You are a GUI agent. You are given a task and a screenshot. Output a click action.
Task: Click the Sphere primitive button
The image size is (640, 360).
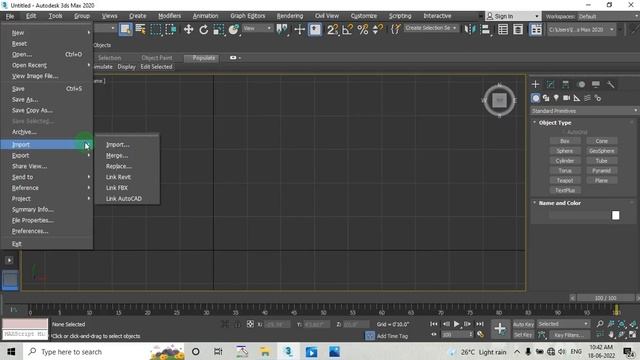(565, 151)
